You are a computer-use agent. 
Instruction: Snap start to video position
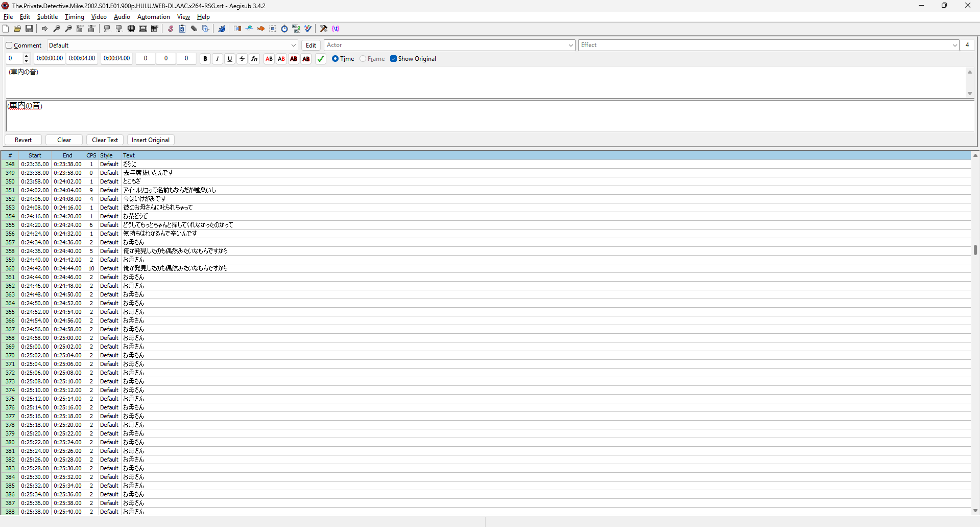coord(108,29)
